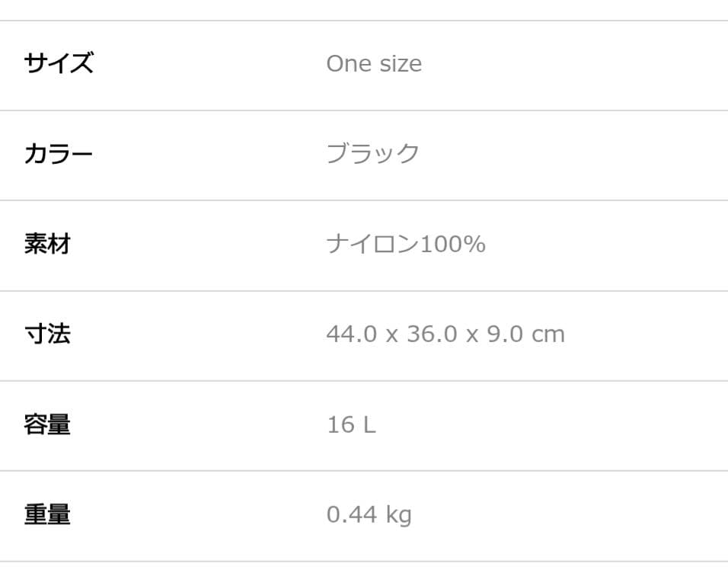Click the 寸法 label
This screenshot has height=586, width=728.
47,334
